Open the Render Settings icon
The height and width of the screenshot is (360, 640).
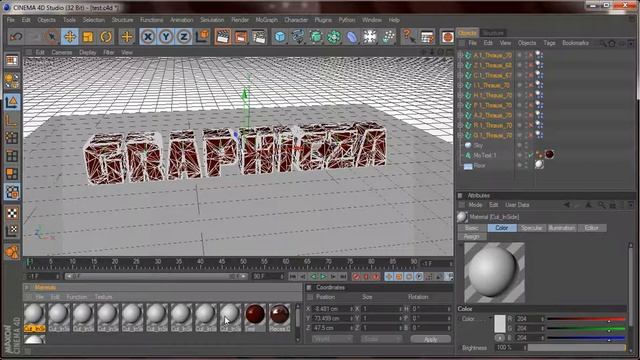259,37
